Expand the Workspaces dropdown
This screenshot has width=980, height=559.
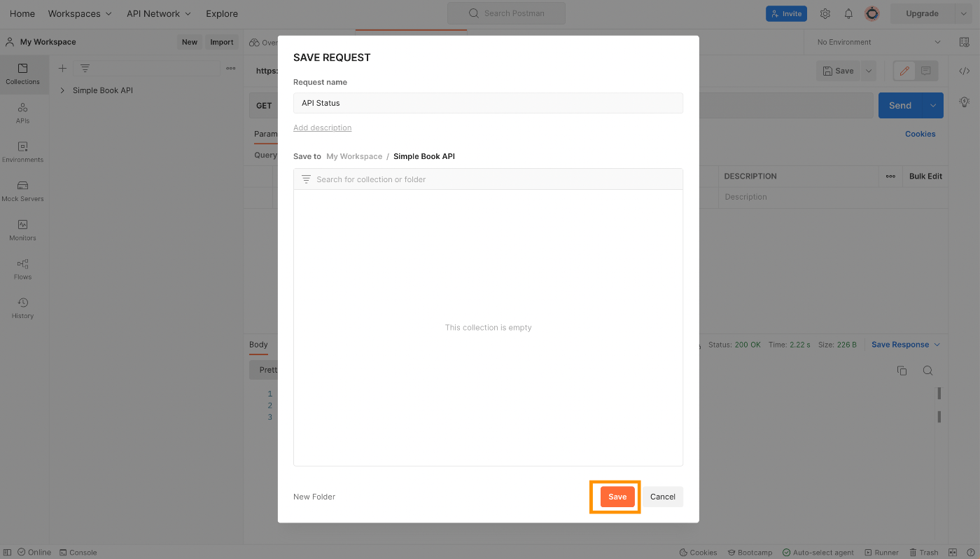tap(80, 13)
